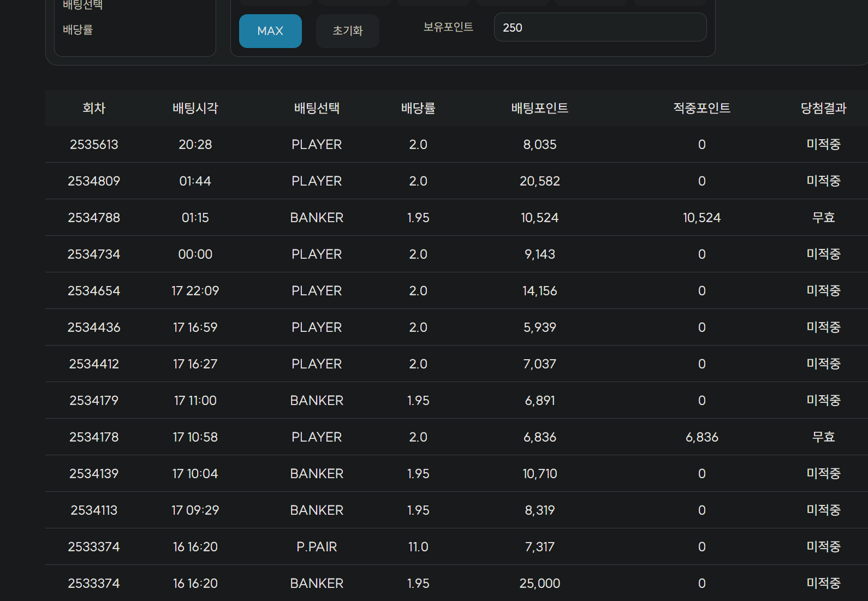The height and width of the screenshot is (601, 868).
Task: Select the P.PAIR bet selection cell
Action: coord(317,547)
